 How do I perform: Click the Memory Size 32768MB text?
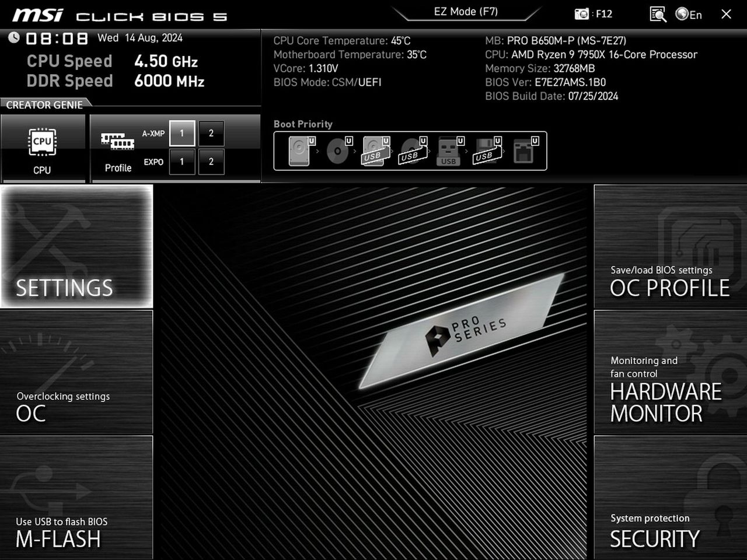(540, 68)
